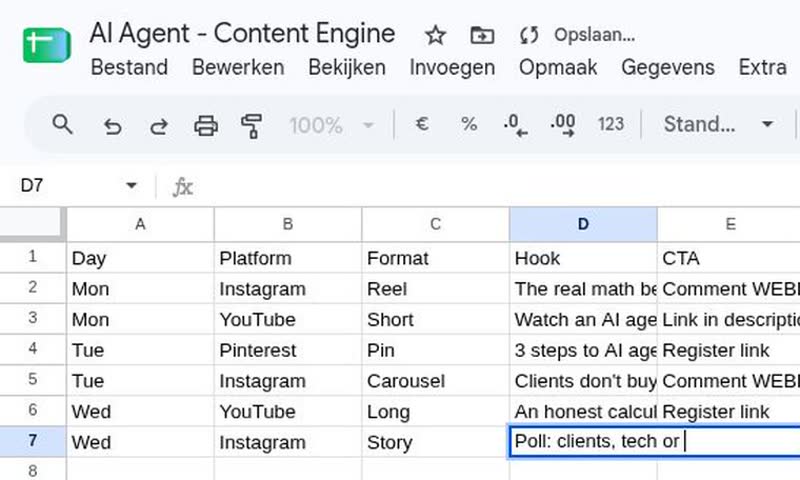Screen dimensions: 800x480
Task: Click the print icon
Action: [206, 125]
